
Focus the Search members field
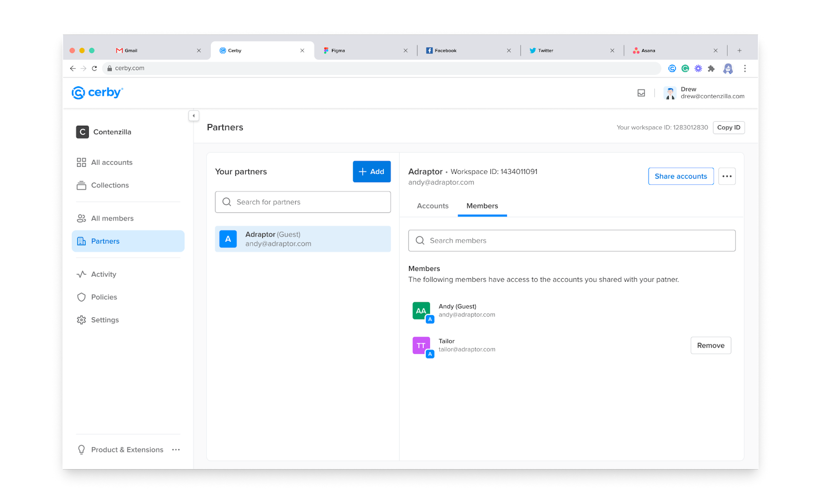(572, 241)
